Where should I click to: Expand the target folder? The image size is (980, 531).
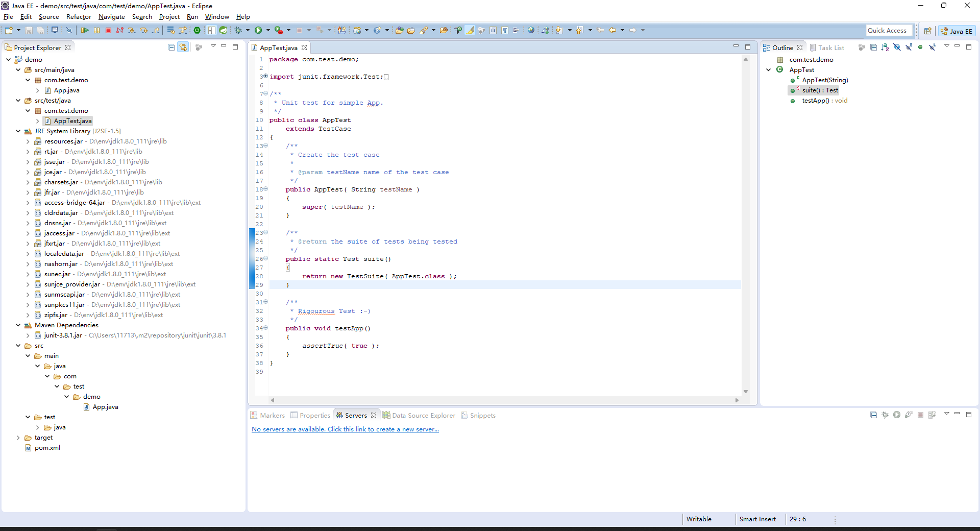(18, 438)
